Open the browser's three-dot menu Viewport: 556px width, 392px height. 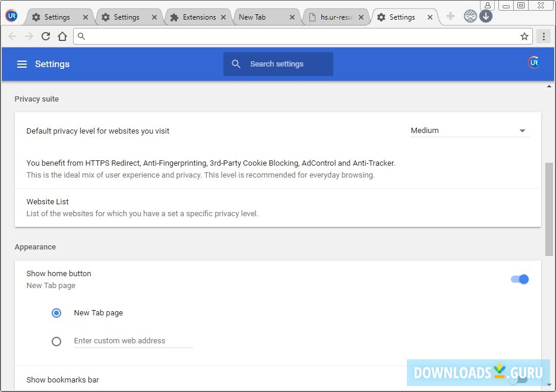(x=544, y=36)
